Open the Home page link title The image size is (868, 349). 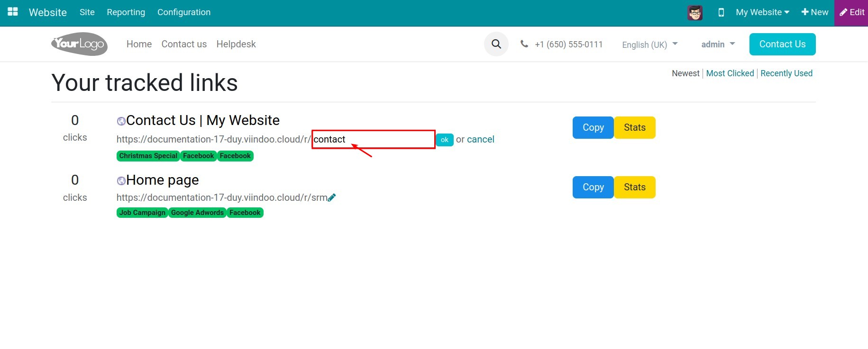tap(163, 180)
